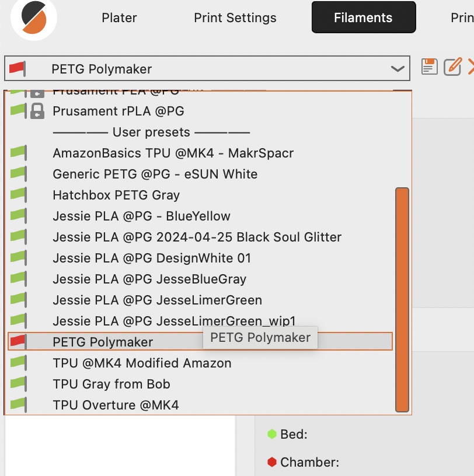Select highlighted PETG Polymaker list entry
The width and height of the screenshot is (474, 476).
(200, 341)
